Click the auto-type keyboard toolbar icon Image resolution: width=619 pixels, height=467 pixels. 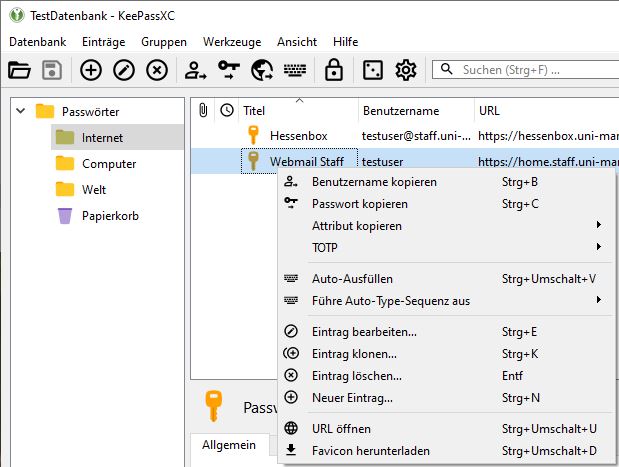(295, 70)
